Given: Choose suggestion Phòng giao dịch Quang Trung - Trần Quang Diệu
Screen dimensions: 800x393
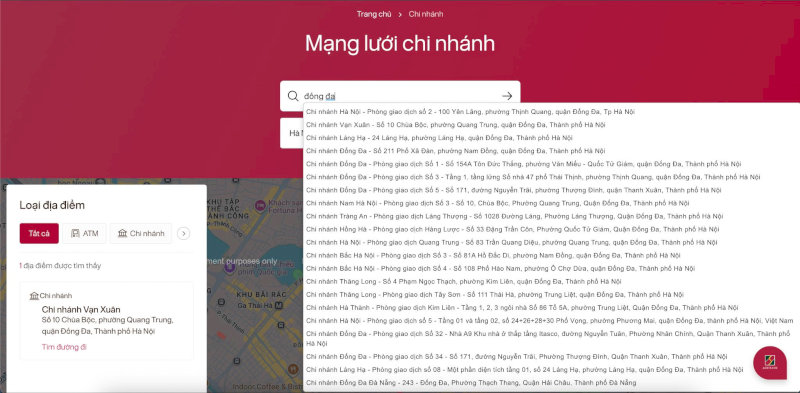Looking at the screenshot, I should tap(512, 242).
